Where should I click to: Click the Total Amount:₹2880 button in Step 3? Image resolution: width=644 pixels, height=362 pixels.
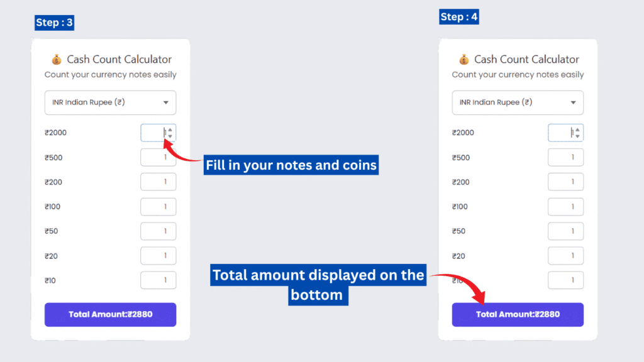coord(110,314)
